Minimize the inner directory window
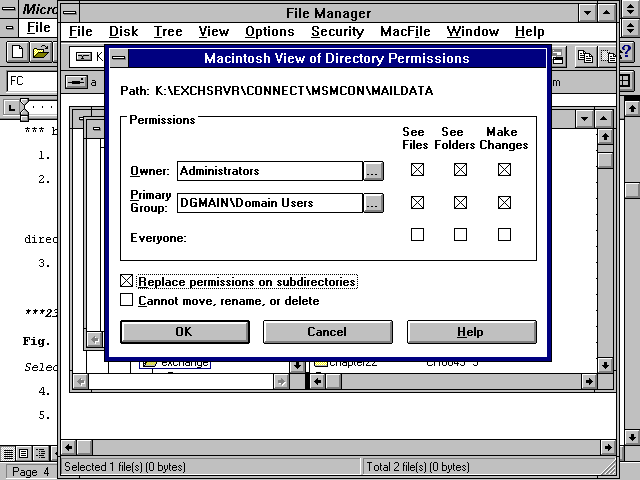The height and width of the screenshot is (480, 640). (584, 119)
